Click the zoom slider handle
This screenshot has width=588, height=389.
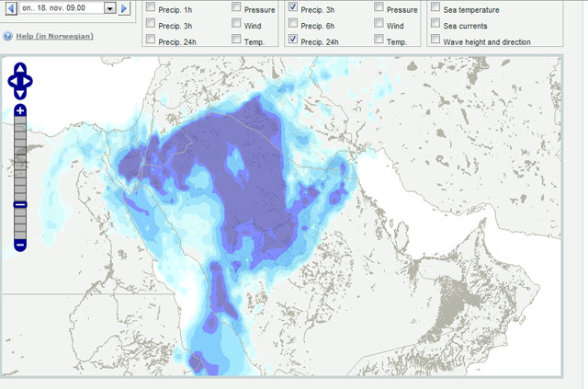point(20,205)
